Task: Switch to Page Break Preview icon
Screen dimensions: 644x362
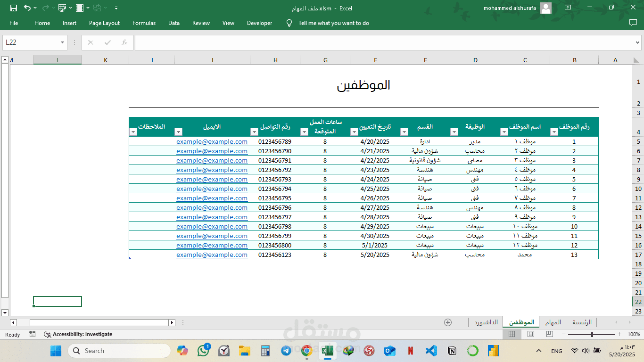Action: pos(549,334)
